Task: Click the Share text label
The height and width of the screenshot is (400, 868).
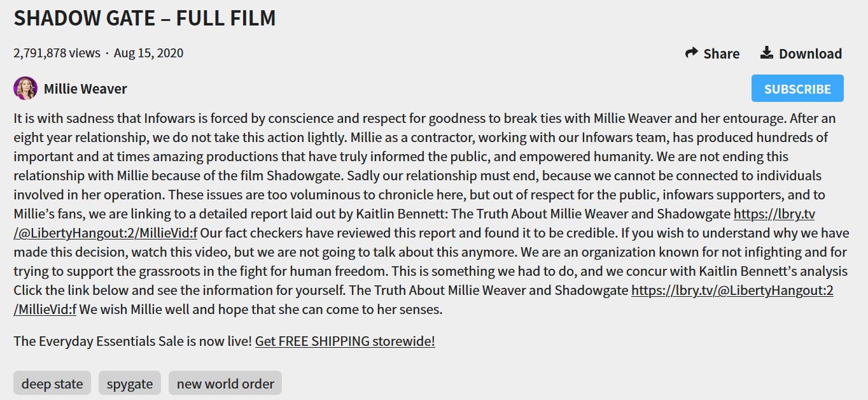Action: tap(722, 54)
